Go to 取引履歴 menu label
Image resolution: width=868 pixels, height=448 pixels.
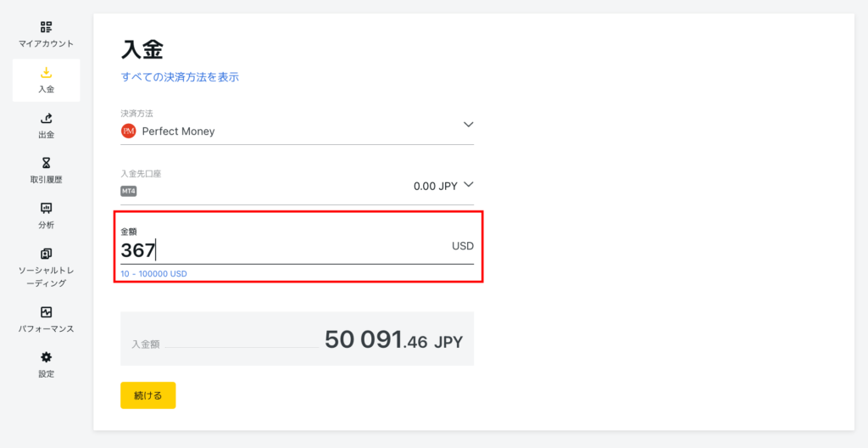coord(47,180)
